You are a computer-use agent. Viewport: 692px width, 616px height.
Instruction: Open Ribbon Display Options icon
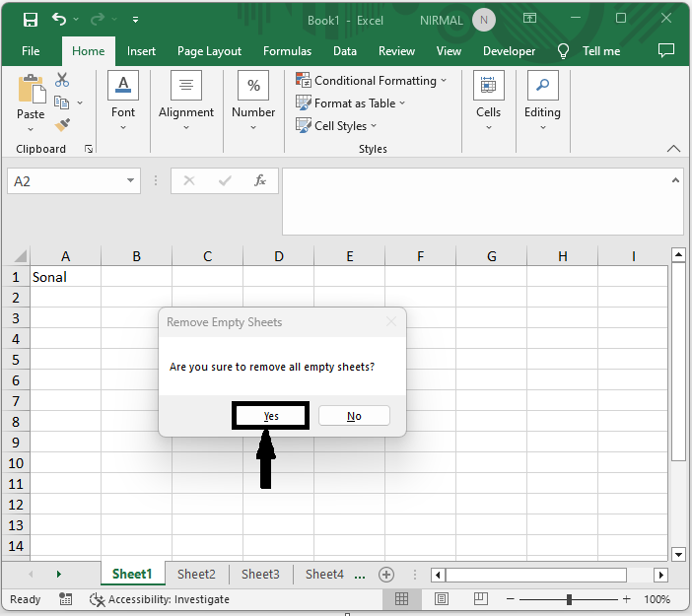(x=529, y=18)
